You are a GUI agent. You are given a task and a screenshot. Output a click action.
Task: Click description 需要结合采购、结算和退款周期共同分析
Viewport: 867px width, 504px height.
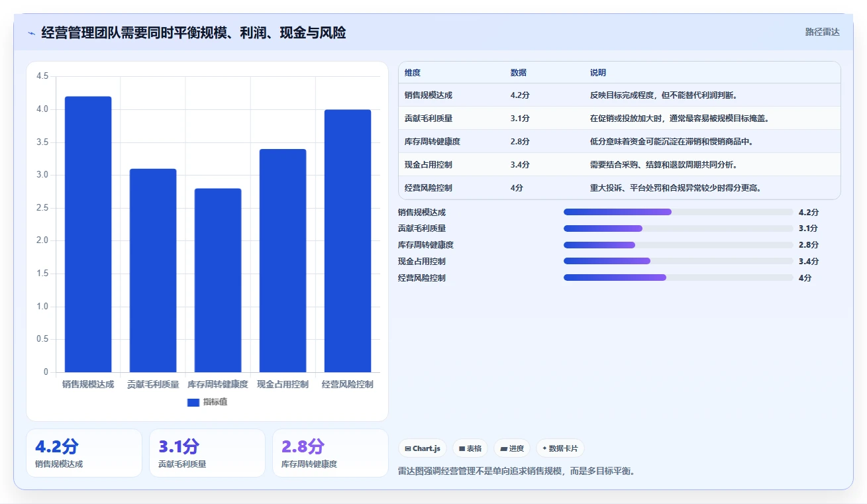(666, 165)
